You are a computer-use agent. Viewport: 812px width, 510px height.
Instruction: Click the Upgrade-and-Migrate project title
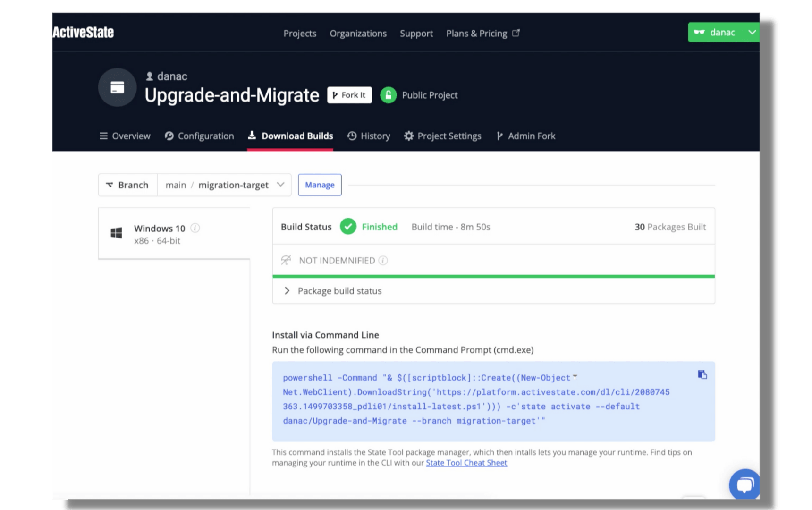click(232, 95)
